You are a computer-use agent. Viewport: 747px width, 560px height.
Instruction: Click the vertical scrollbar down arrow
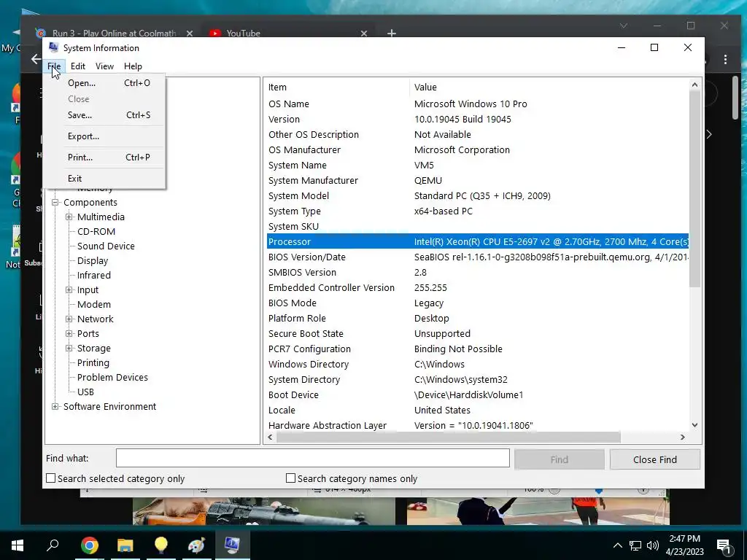click(694, 425)
